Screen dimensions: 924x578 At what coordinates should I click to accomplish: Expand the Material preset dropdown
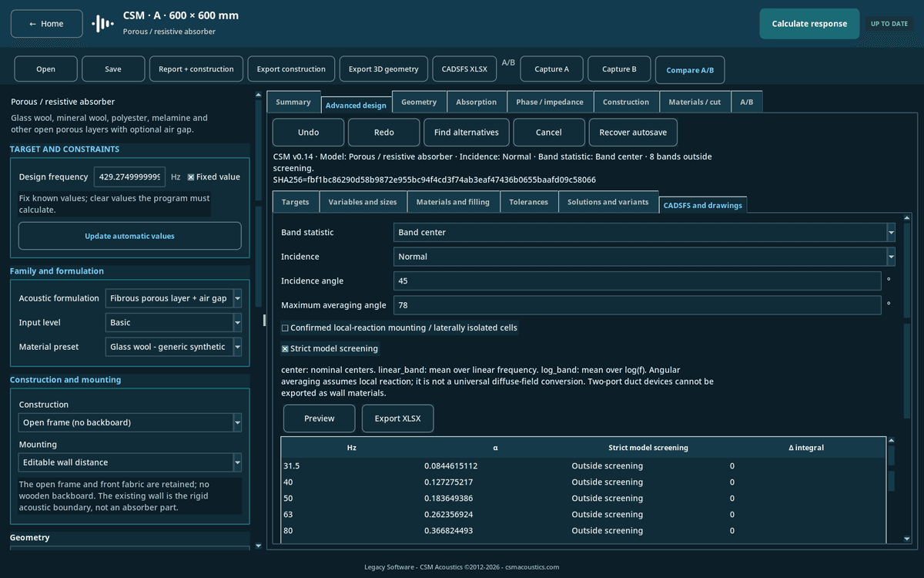click(173, 347)
